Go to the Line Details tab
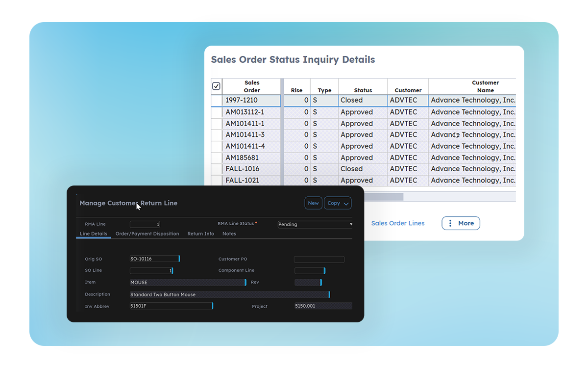 93,234
